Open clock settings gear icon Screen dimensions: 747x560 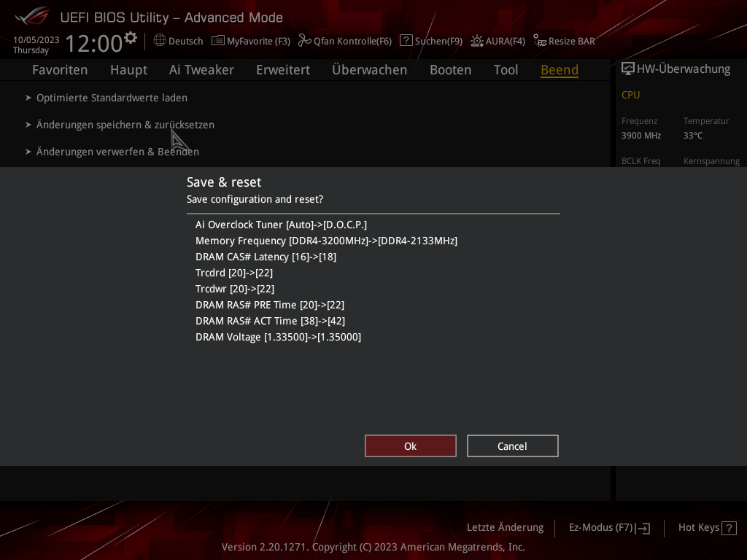pyautogui.click(x=131, y=38)
